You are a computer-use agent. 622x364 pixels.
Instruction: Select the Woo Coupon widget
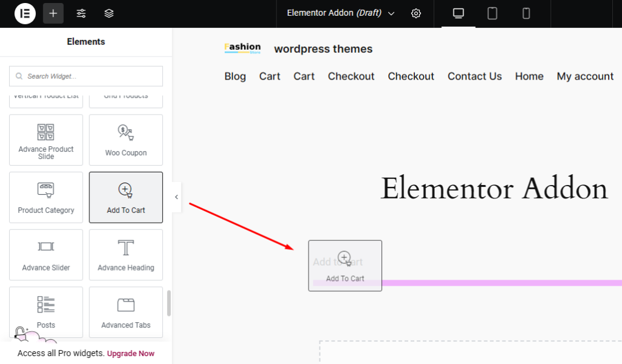(126, 140)
